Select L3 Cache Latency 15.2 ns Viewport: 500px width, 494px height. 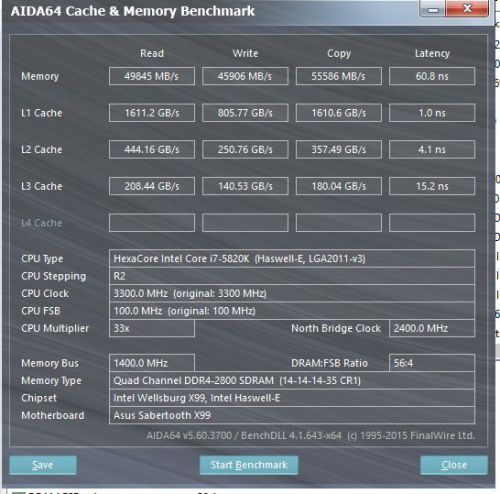[432, 186]
